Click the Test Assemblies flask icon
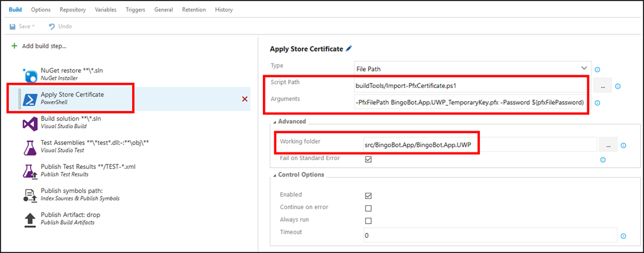This screenshot has height=253, width=644. (x=31, y=147)
